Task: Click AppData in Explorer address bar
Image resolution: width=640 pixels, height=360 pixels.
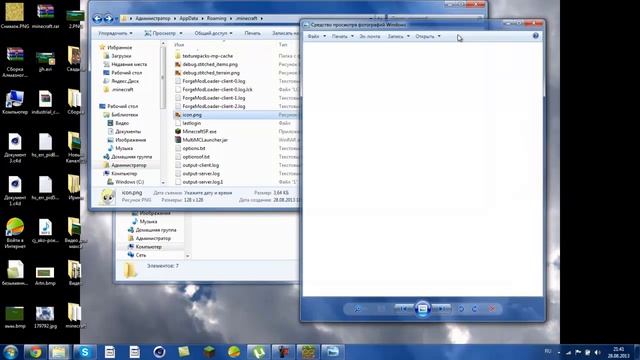Action: click(189, 18)
